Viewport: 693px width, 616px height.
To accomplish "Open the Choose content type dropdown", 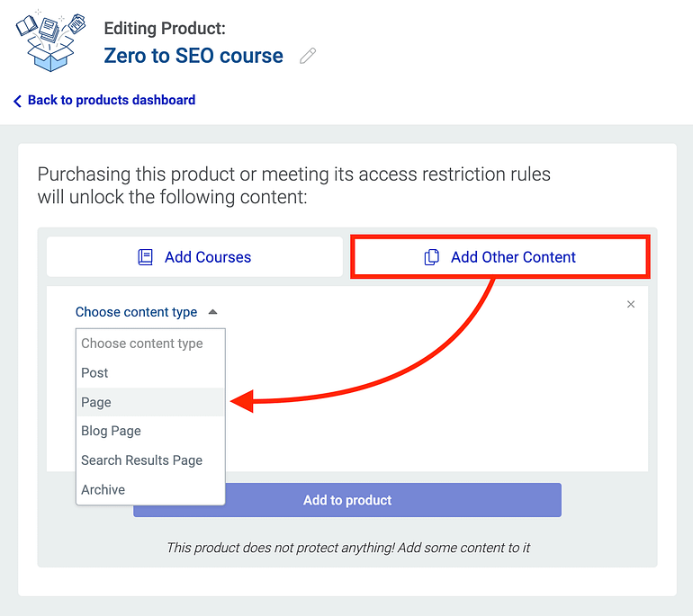I will (137, 312).
